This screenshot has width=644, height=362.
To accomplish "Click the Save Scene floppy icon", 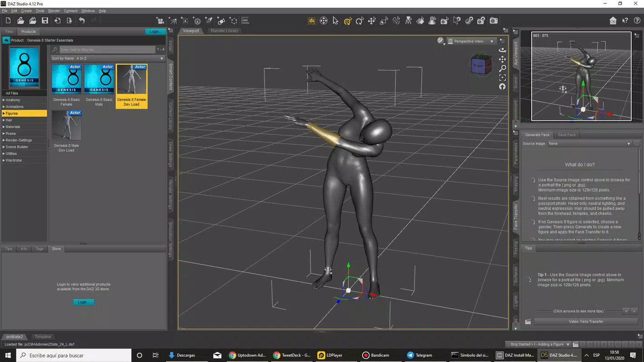I will coord(45,20).
